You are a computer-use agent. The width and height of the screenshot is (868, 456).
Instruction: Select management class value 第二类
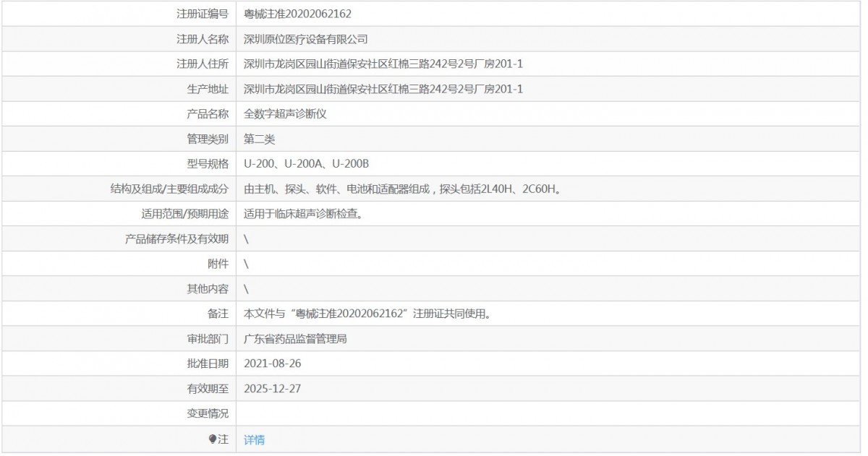pos(260,139)
